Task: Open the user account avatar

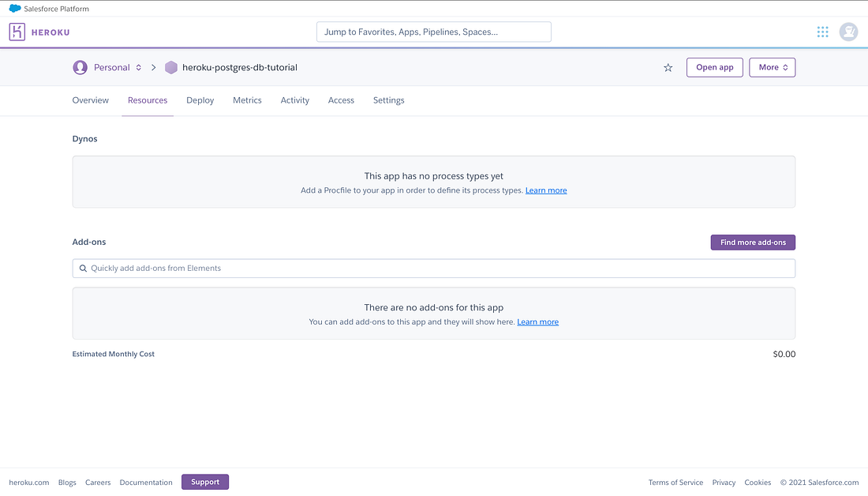Action: point(848,32)
